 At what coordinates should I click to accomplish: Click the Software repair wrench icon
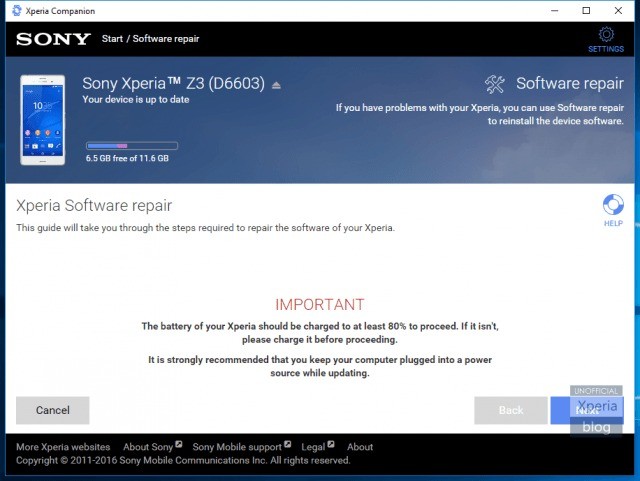(495, 84)
